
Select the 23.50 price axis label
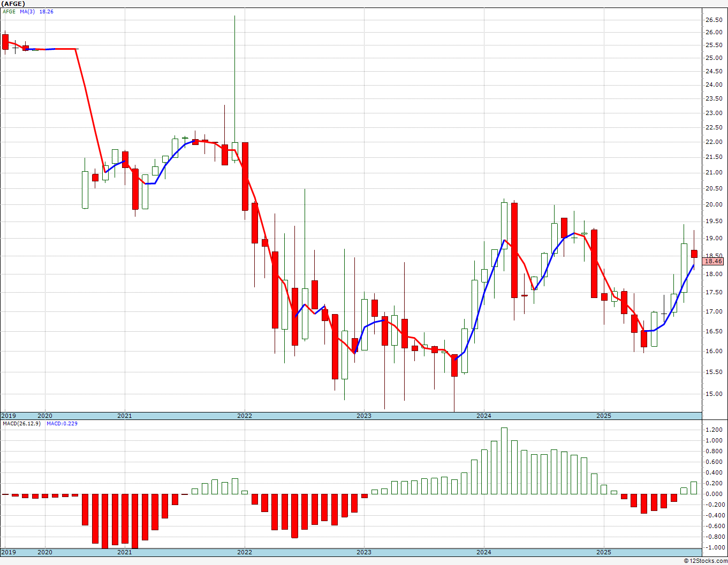point(714,98)
